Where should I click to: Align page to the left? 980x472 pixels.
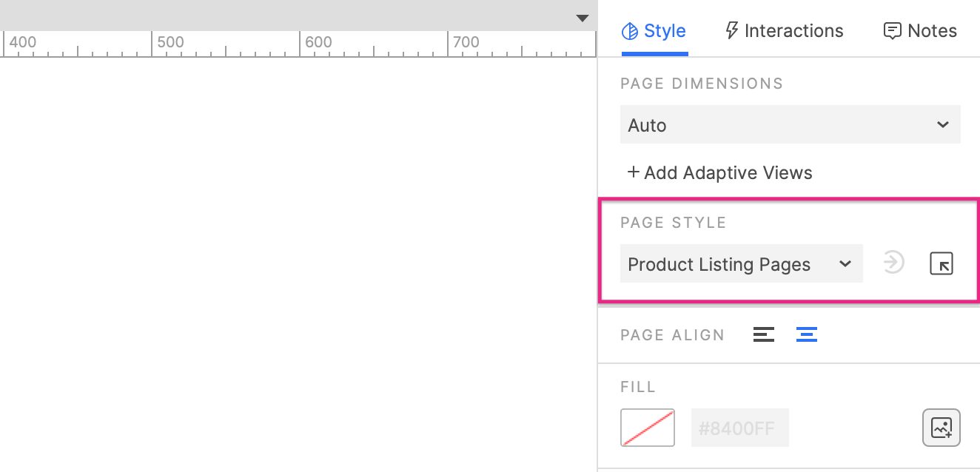764,334
